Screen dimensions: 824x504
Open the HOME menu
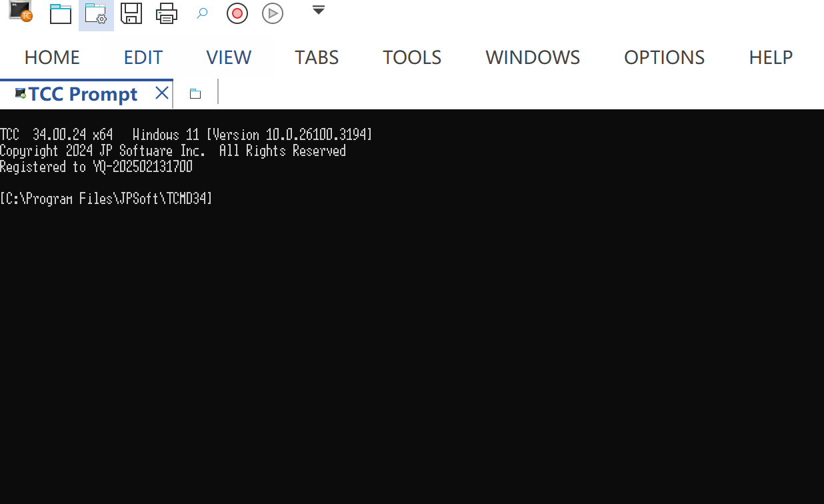tap(52, 57)
